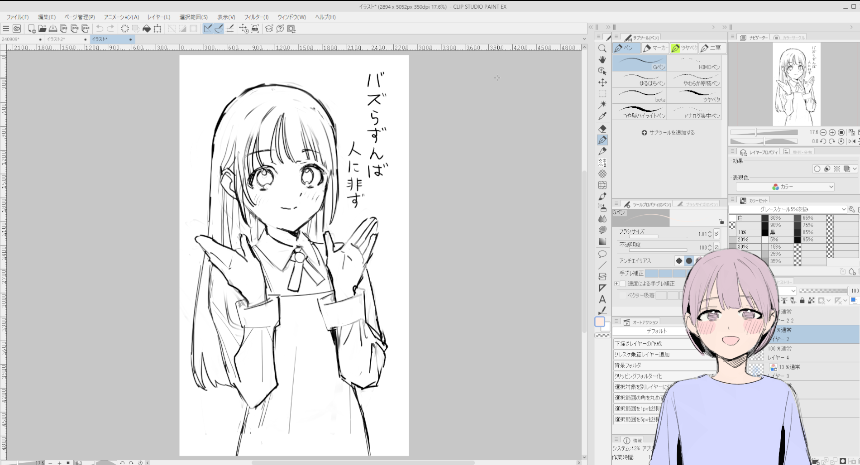Select the rectangular Selection marquee tool
The image size is (860, 465).
point(602,94)
